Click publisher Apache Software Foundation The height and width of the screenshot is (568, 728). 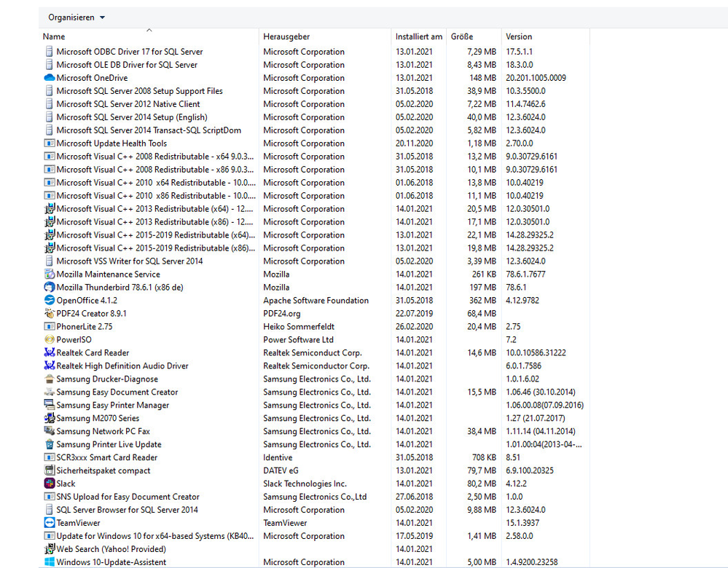(x=316, y=300)
